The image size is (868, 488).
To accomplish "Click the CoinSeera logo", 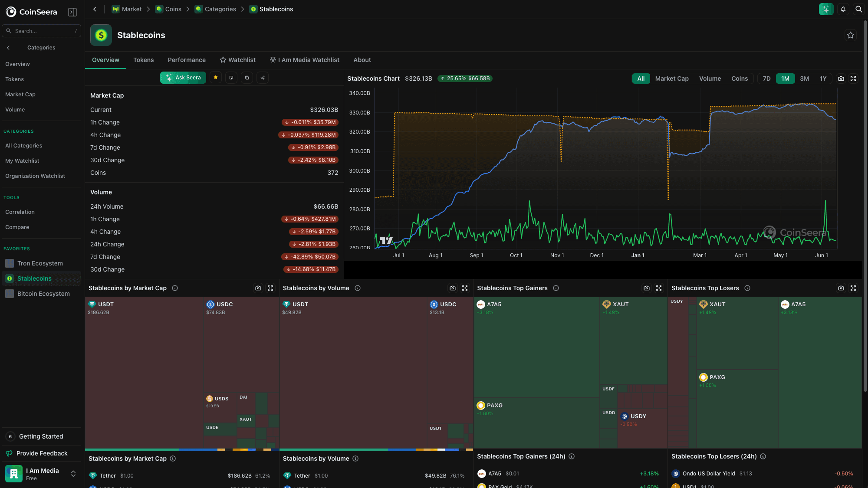I will pos(31,12).
